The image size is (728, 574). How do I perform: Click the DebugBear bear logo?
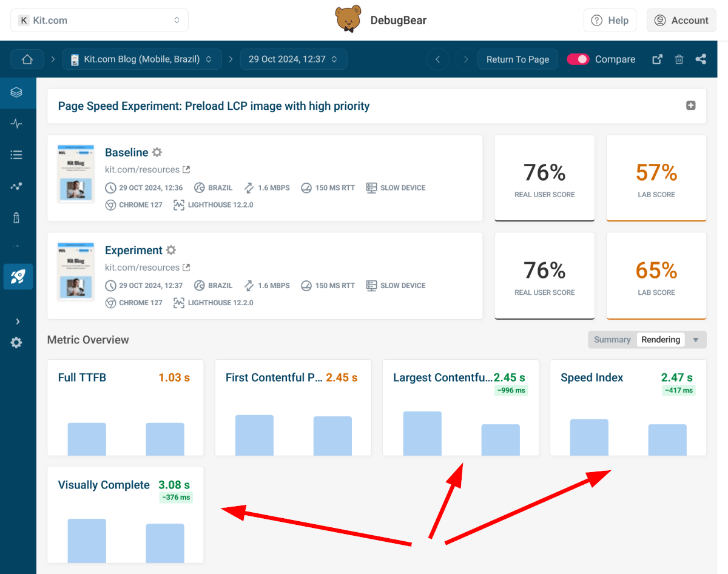tap(348, 19)
